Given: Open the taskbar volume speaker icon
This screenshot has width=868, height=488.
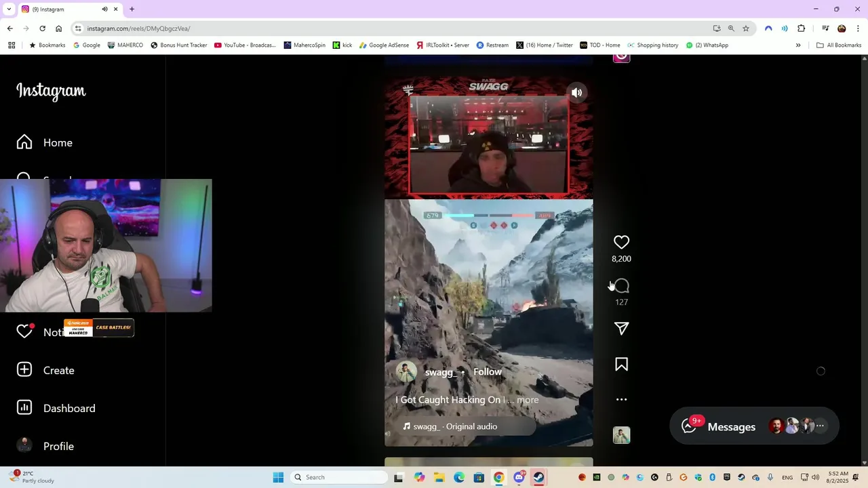Looking at the screenshot, I should 815,477.
